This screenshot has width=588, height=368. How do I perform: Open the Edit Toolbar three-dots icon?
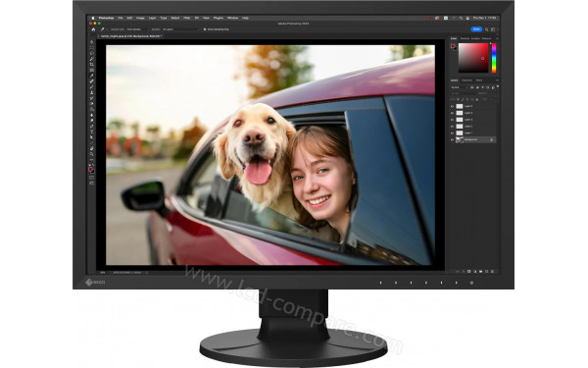point(91,160)
